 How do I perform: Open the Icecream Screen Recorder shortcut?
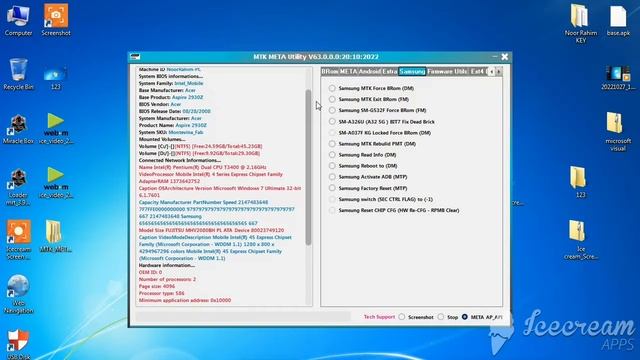(18, 240)
